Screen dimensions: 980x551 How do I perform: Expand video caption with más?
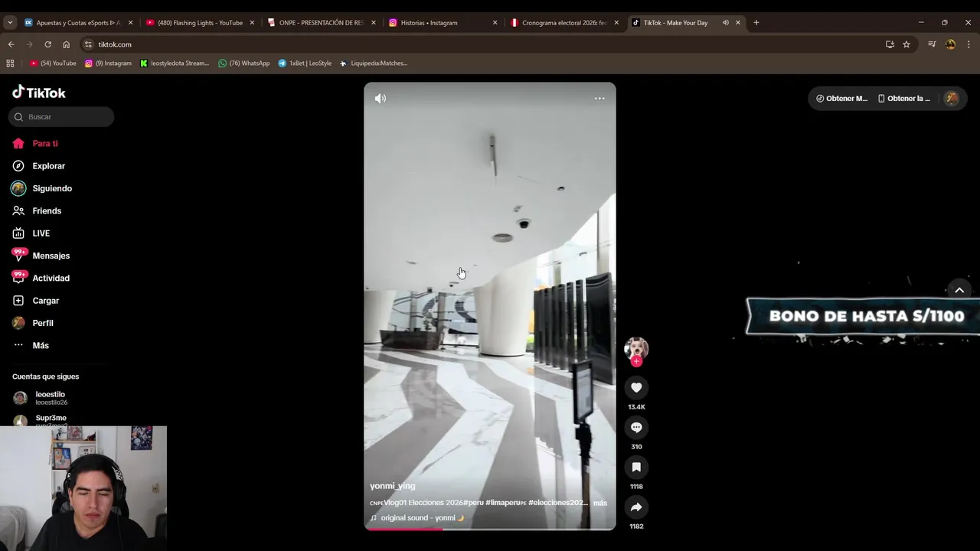600,503
